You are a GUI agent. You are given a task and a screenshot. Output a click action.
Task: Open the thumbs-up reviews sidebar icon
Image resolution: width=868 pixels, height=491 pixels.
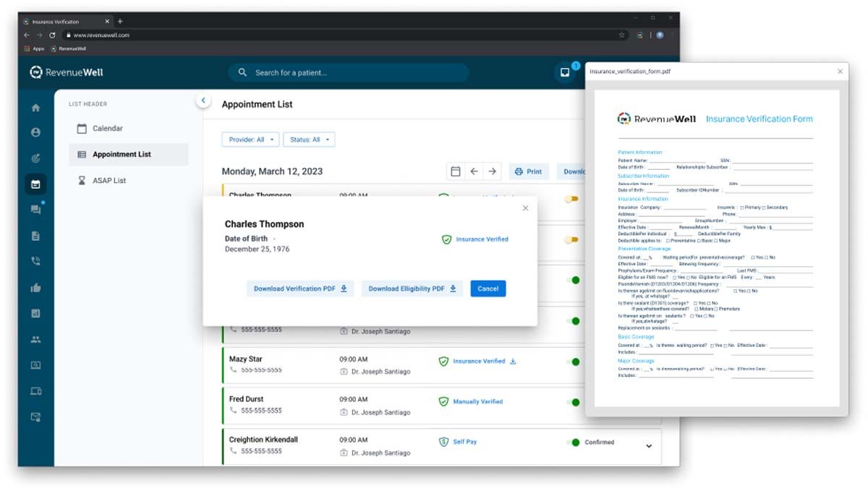[x=35, y=288]
